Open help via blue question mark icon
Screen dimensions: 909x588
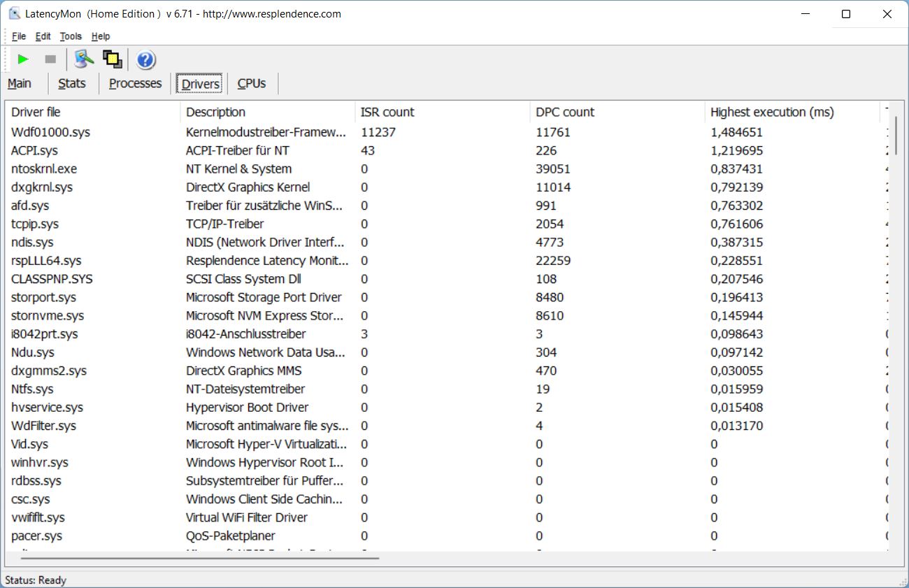click(145, 60)
